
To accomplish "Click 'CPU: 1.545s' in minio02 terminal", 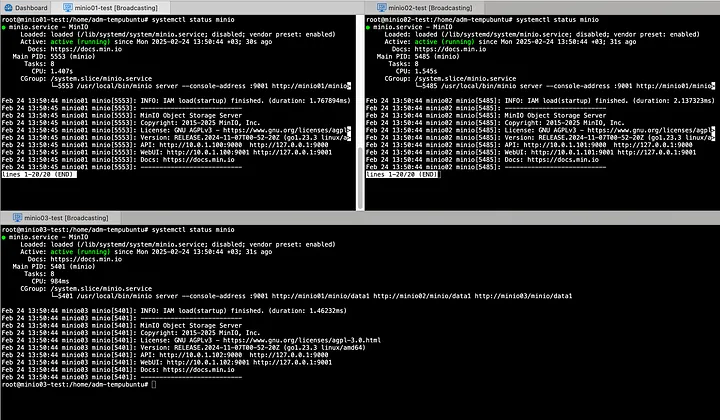I will click(416, 71).
